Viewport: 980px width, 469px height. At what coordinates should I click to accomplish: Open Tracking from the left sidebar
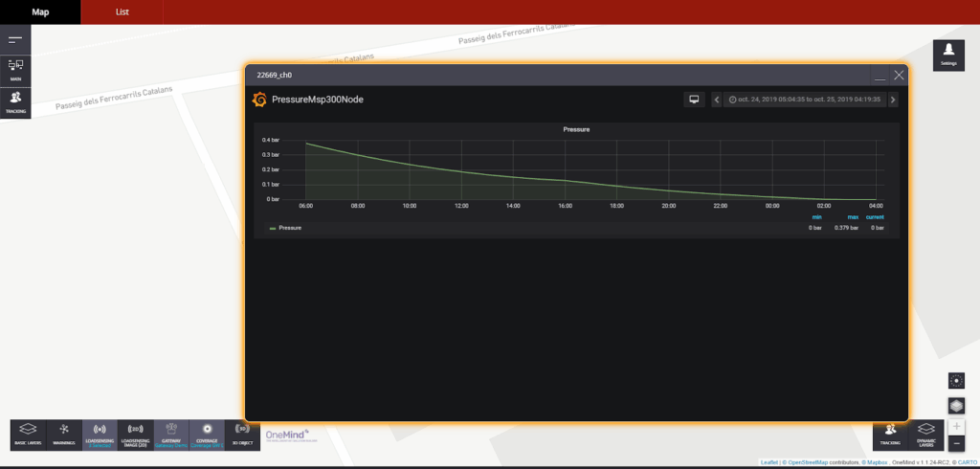point(15,101)
